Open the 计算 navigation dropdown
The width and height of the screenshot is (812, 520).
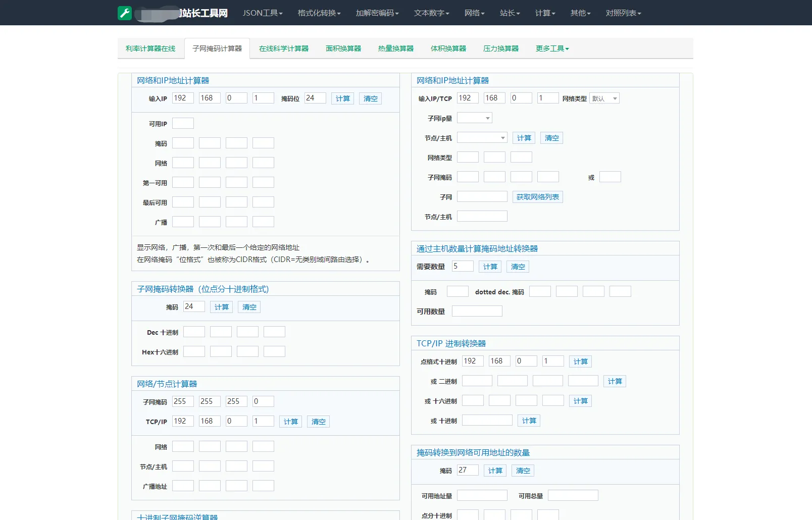coord(545,13)
